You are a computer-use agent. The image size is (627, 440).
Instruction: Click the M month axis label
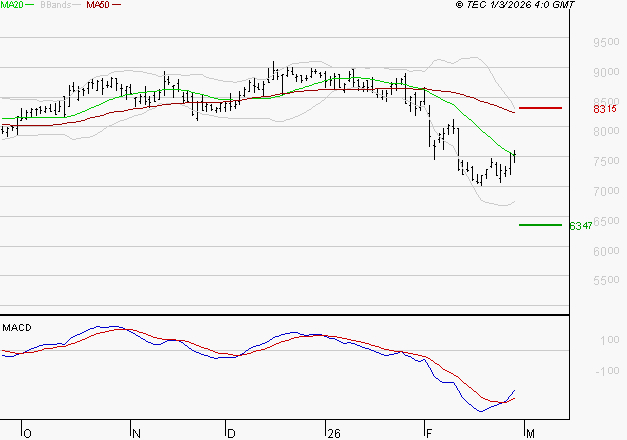(x=530, y=434)
